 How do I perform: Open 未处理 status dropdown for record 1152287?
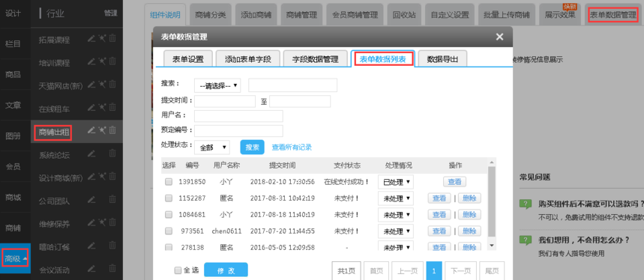[396, 198]
